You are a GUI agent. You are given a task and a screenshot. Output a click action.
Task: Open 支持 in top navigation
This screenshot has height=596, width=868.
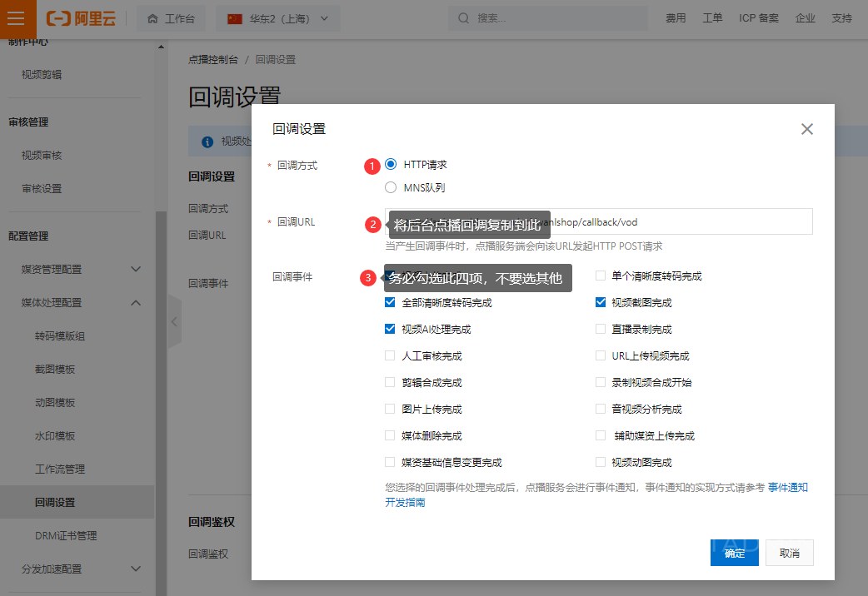(842, 18)
